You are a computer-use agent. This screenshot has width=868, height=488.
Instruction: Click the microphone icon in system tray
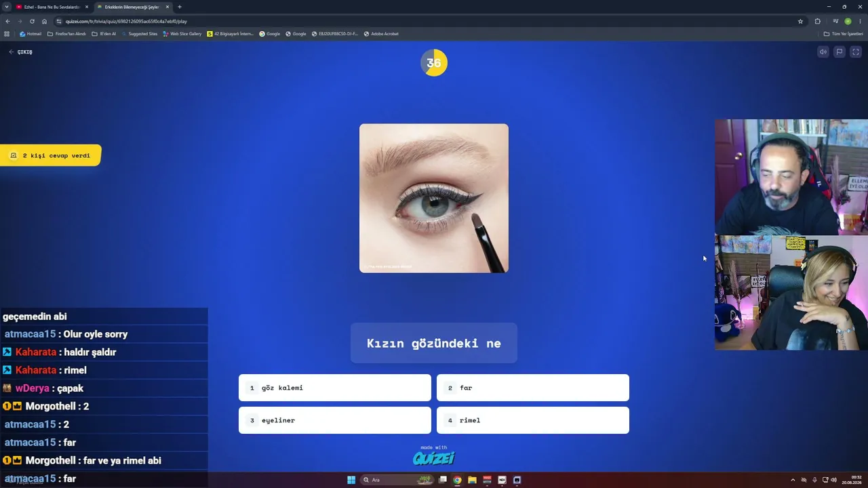(x=814, y=480)
